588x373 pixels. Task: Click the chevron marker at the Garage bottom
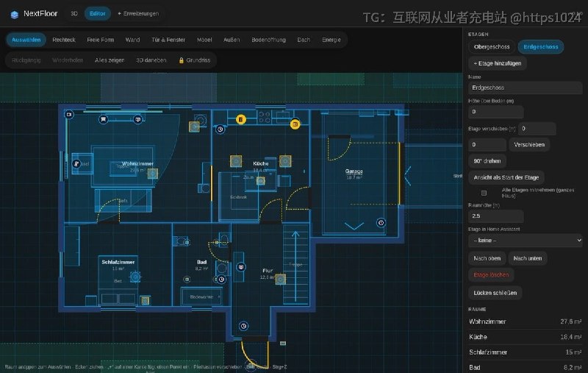click(354, 226)
